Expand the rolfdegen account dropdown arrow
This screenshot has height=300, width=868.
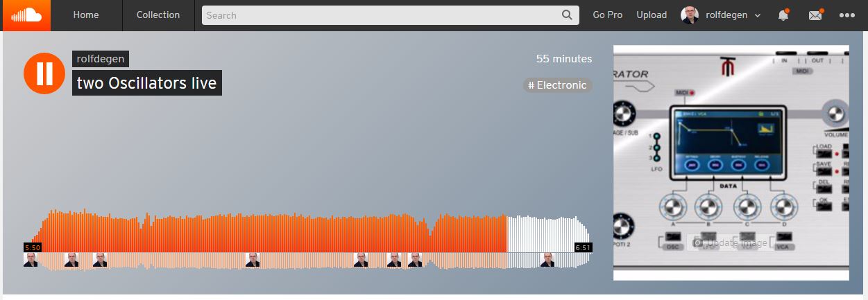click(x=757, y=15)
